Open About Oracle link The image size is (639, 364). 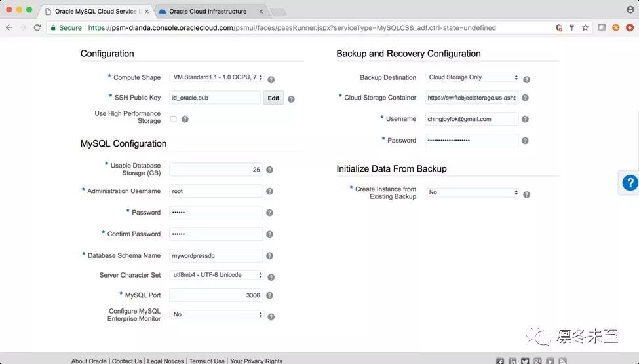tap(89, 361)
